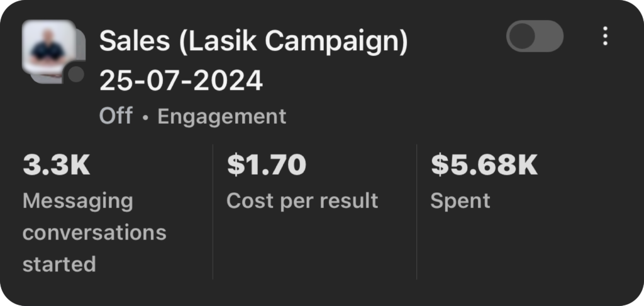The height and width of the screenshot is (306, 644).
Task: Select the 3.3K results value
Action: point(57,165)
